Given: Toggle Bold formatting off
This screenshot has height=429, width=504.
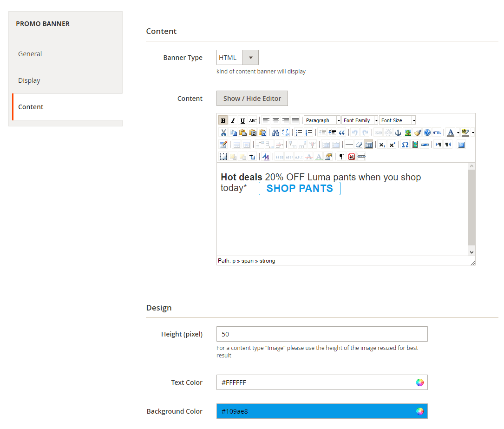Looking at the screenshot, I should point(223,120).
